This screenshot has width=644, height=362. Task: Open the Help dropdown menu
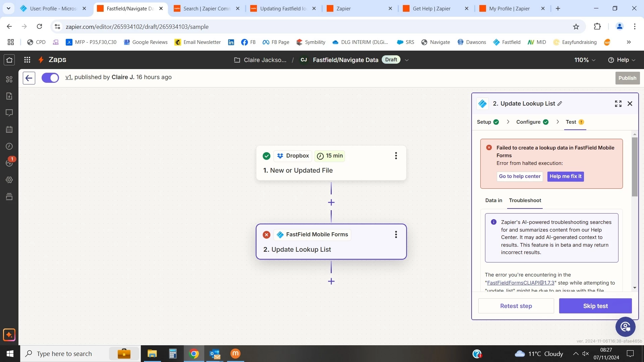(x=622, y=60)
